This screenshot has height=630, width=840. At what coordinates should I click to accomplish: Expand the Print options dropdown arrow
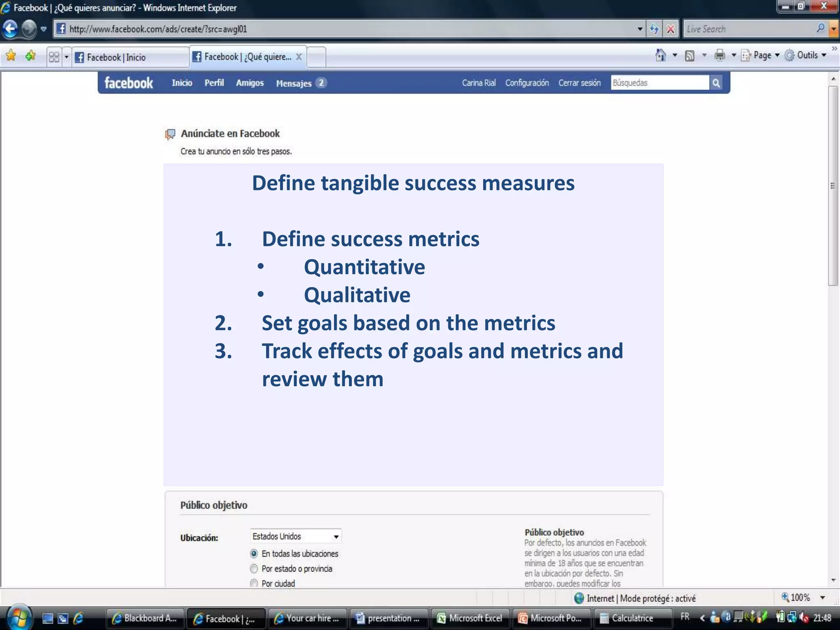(x=734, y=55)
